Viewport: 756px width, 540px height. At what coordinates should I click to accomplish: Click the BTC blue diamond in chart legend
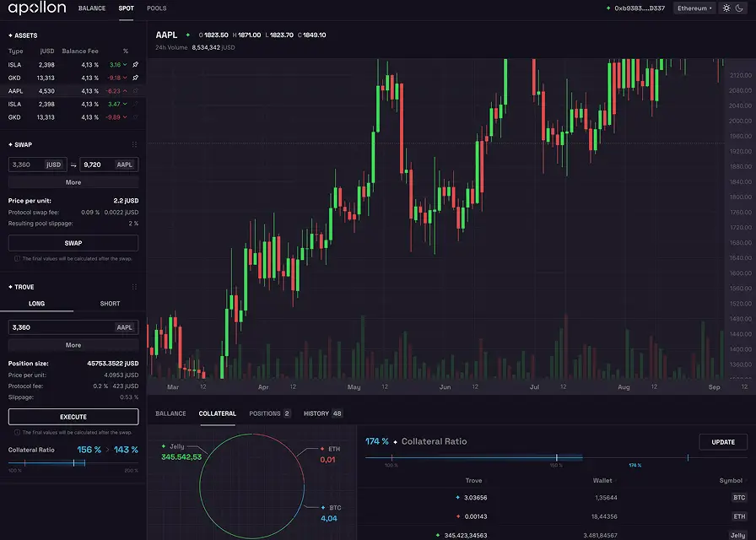coord(323,508)
